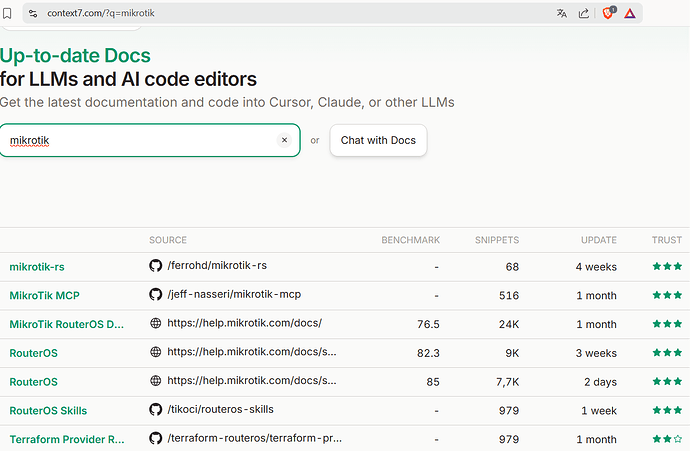
Task: Click the 82.3 benchmark value
Action: click(x=428, y=353)
